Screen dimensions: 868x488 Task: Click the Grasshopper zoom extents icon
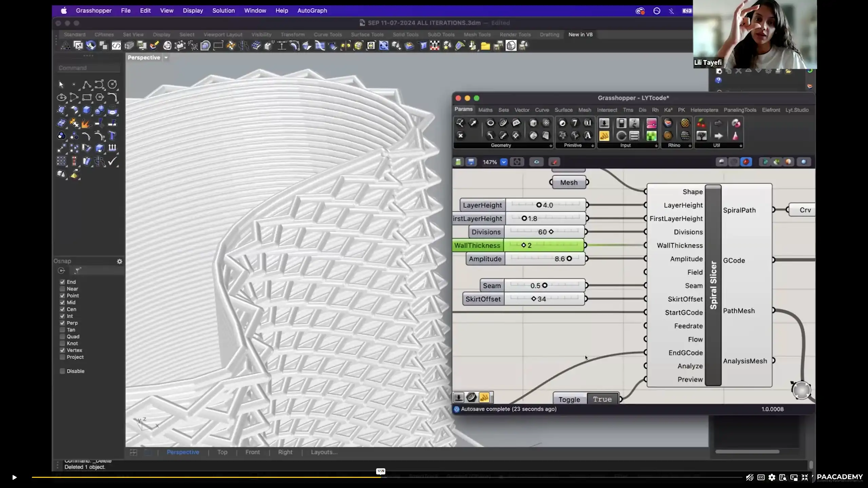[x=517, y=162]
